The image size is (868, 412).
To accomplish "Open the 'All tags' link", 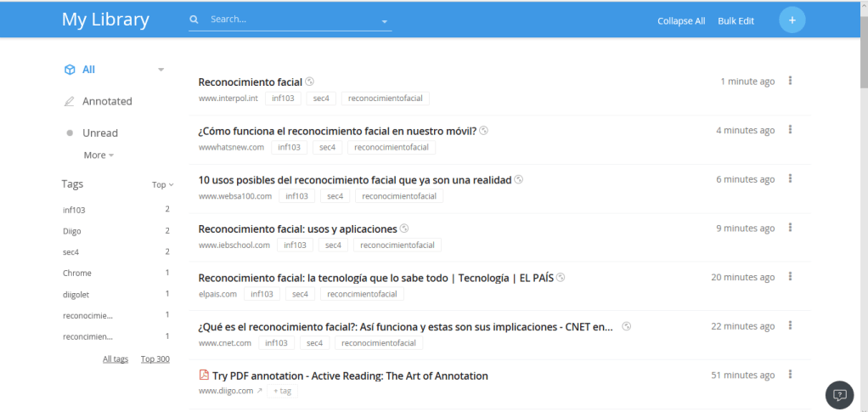I will tap(116, 359).
